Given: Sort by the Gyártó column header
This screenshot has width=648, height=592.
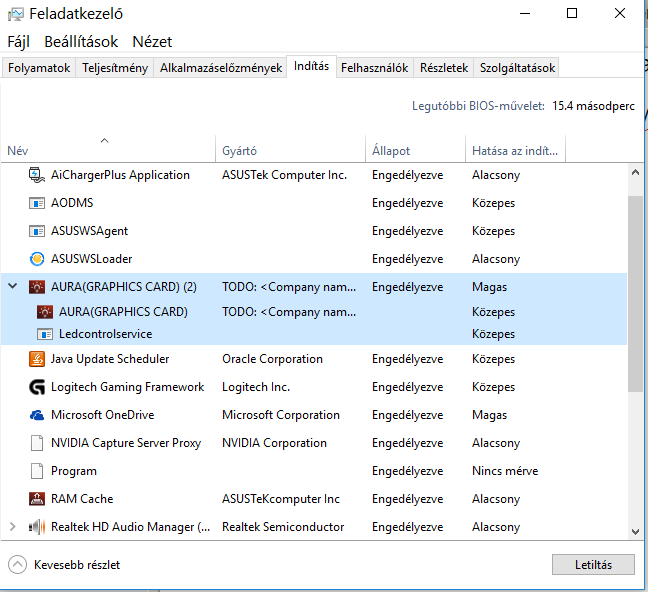Looking at the screenshot, I should click(290, 149).
